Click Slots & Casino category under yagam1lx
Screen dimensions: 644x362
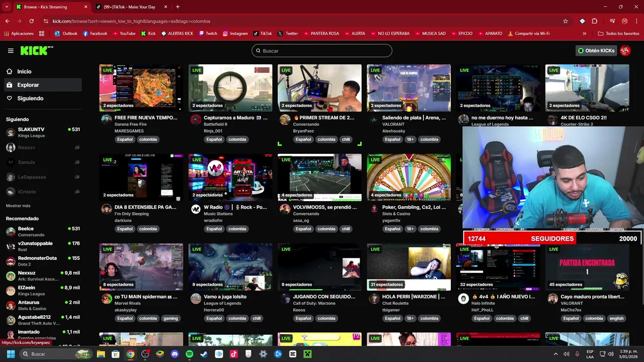click(396, 214)
